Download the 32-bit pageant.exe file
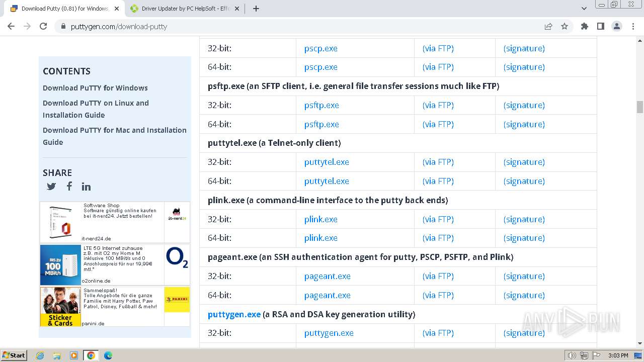The image size is (644, 362). [328, 276]
